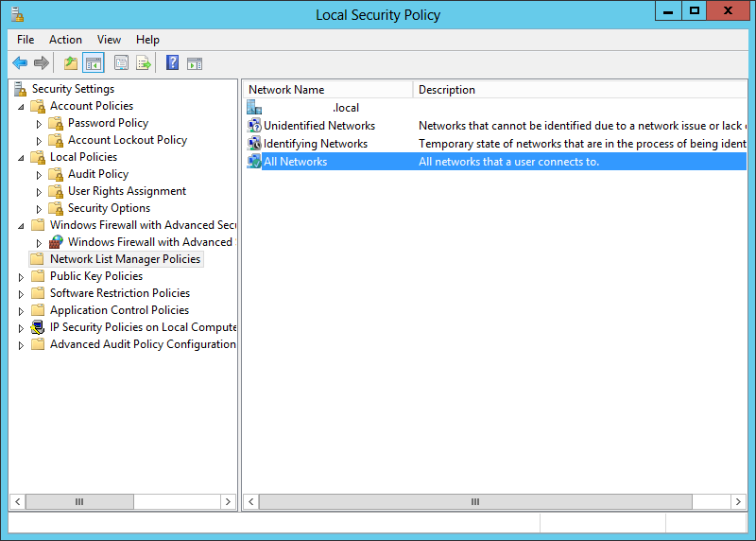Click the Properties toolbar icon

tap(121, 62)
